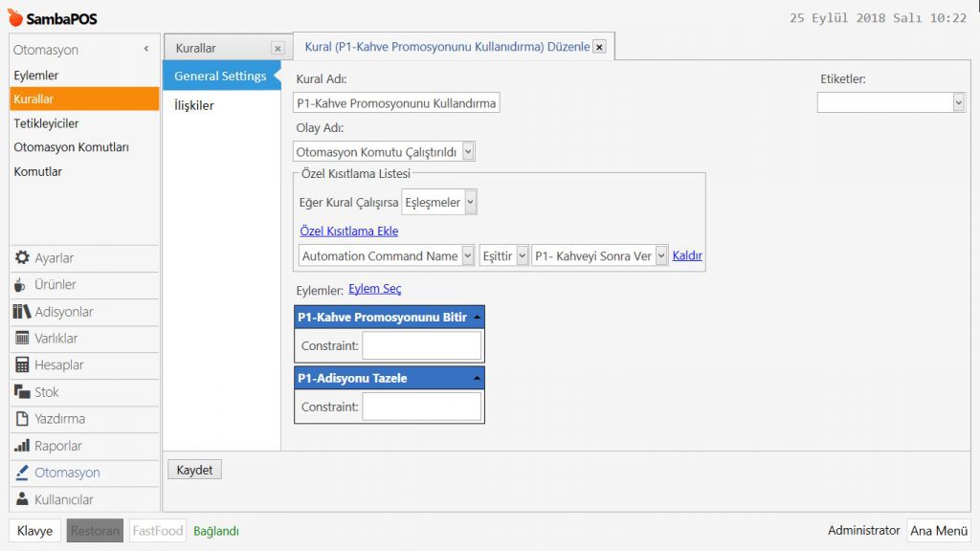Open Raporlar bar chart icon
The height and width of the screenshot is (551, 980).
(x=22, y=446)
